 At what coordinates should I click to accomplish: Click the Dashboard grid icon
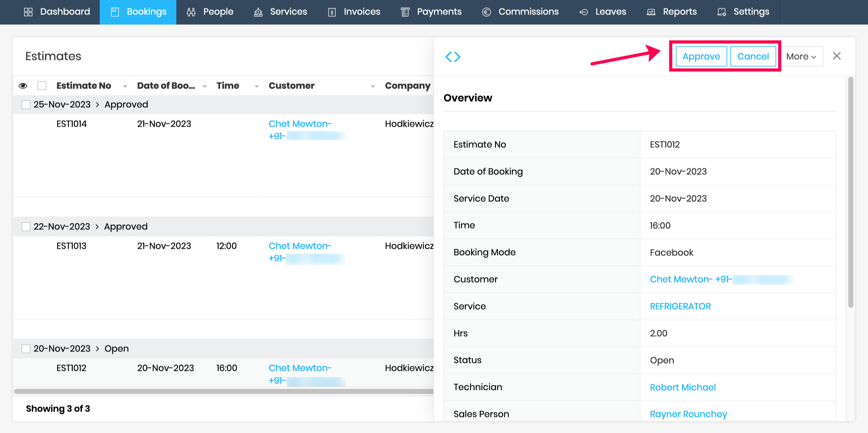(x=28, y=12)
